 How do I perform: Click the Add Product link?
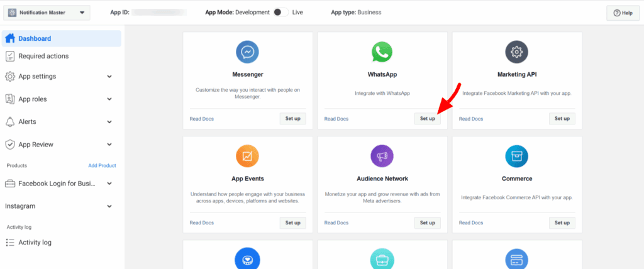[x=103, y=165]
